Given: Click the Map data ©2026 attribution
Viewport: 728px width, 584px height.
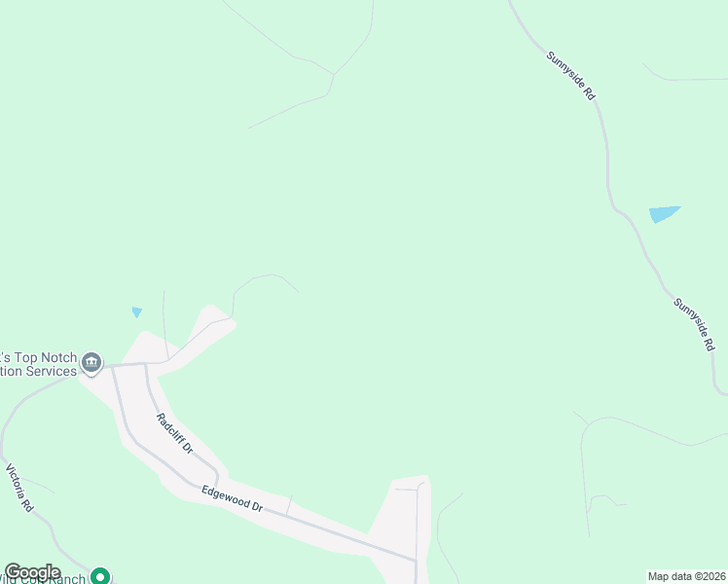Looking at the screenshot, I should point(687,576).
